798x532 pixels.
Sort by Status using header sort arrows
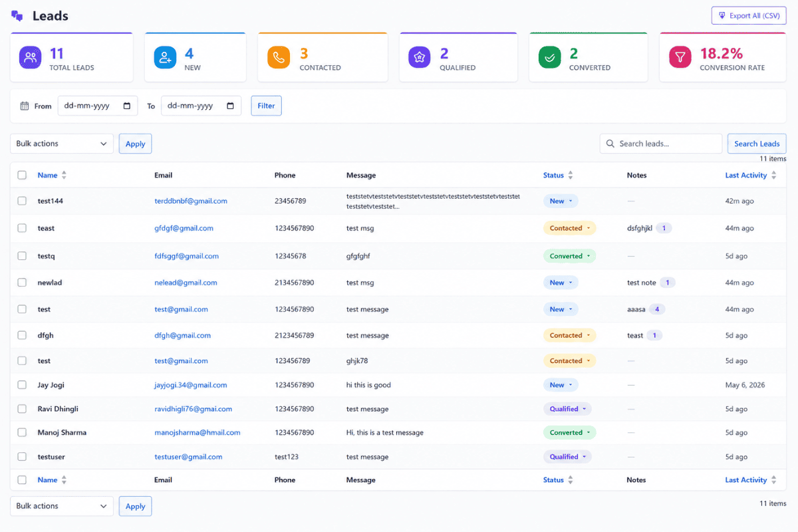[x=570, y=176]
